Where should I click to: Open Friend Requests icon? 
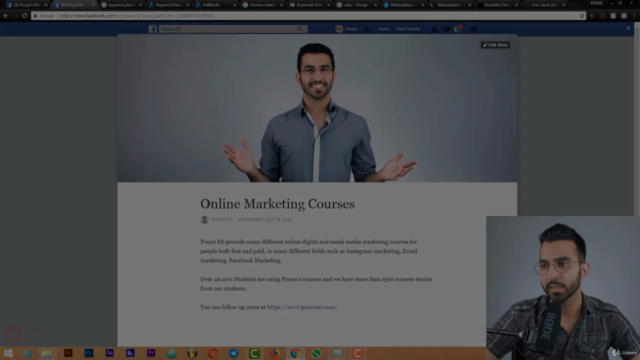tap(435, 29)
